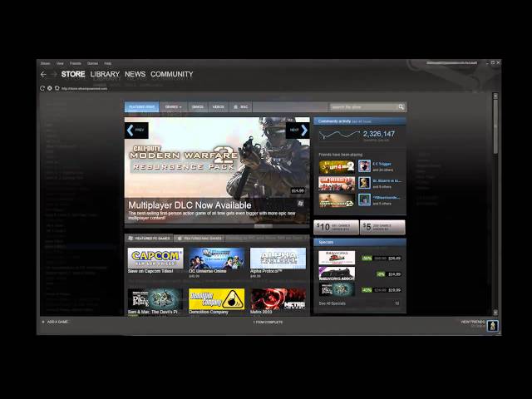
Task: Click View Friends at bottom right
Action: [x=473, y=322]
